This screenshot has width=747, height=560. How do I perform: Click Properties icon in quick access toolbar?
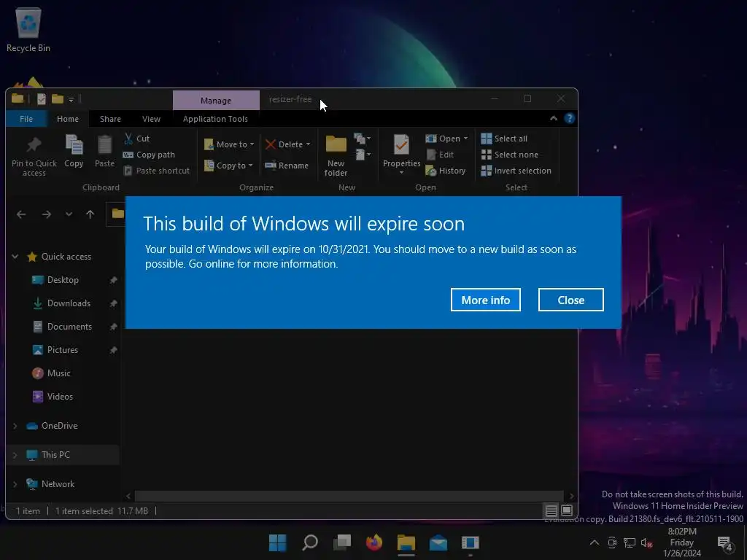coord(42,98)
